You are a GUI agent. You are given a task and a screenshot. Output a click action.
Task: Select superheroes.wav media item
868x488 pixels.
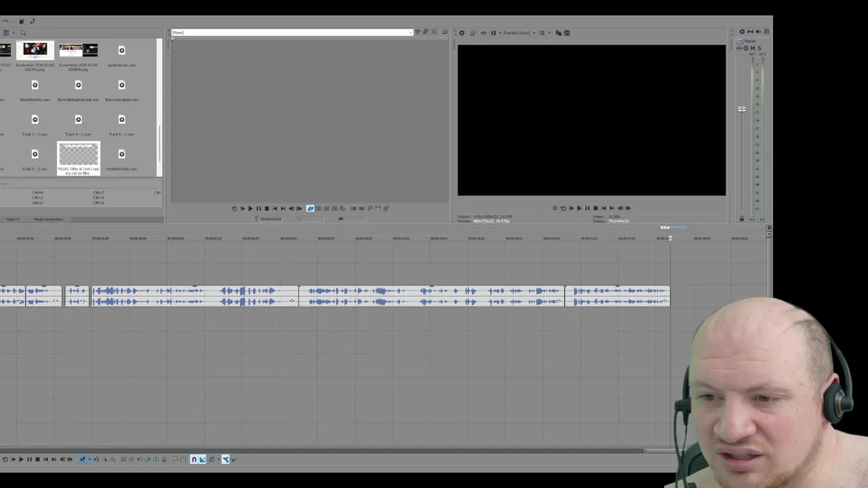(121, 56)
